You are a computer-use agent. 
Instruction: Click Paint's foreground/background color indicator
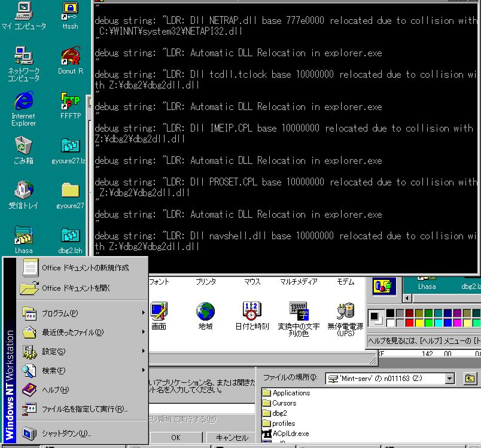(376, 318)
